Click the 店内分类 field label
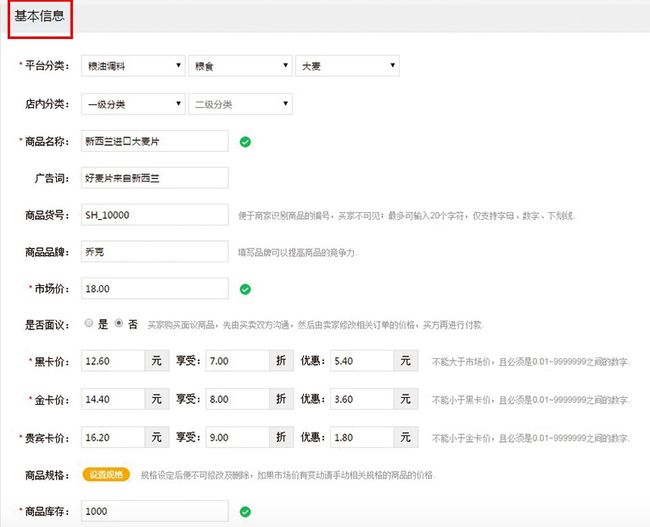Screen dimensions: 650x527 (47, 104)
